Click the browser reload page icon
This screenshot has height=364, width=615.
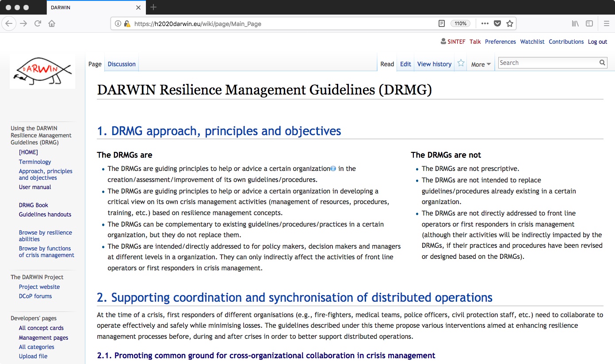click(38, 24)
